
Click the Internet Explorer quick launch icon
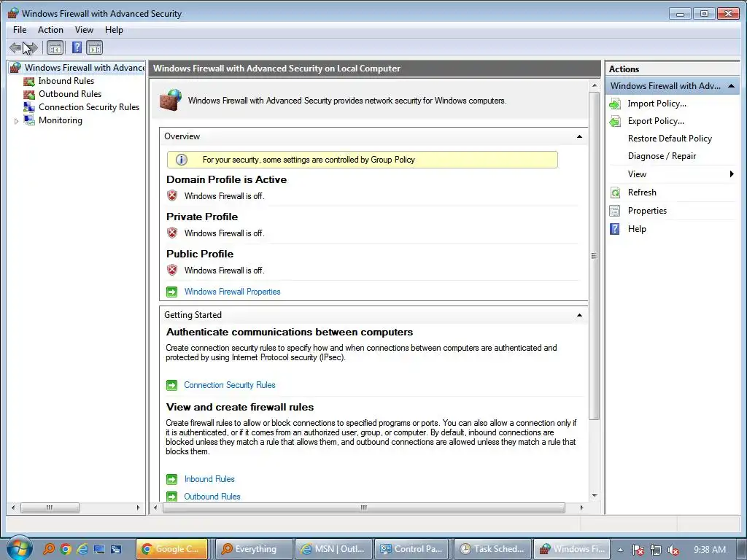tap(82, 549)
